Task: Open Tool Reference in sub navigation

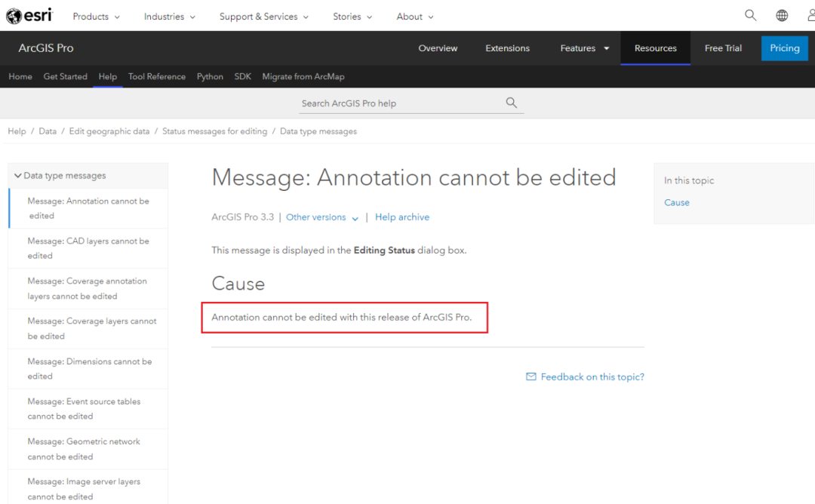Action: (157, 76)
